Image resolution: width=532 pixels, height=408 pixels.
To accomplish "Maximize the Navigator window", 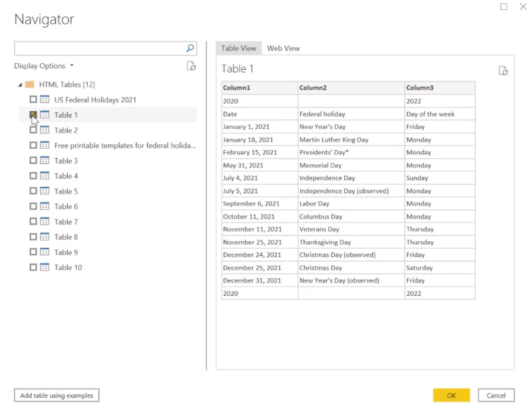I will pyautogui.click(x=504, y=7).
